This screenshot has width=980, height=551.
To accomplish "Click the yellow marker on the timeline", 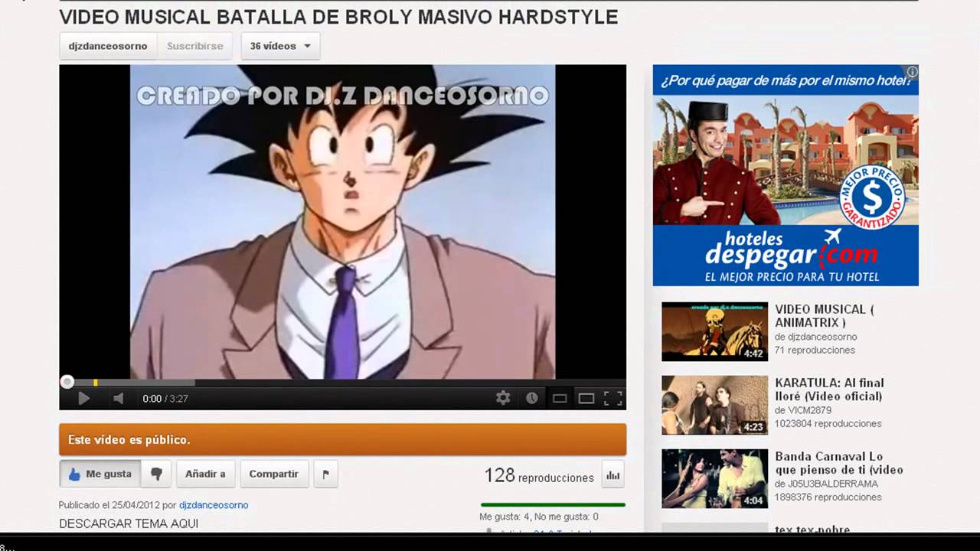I will pos(96,382).
